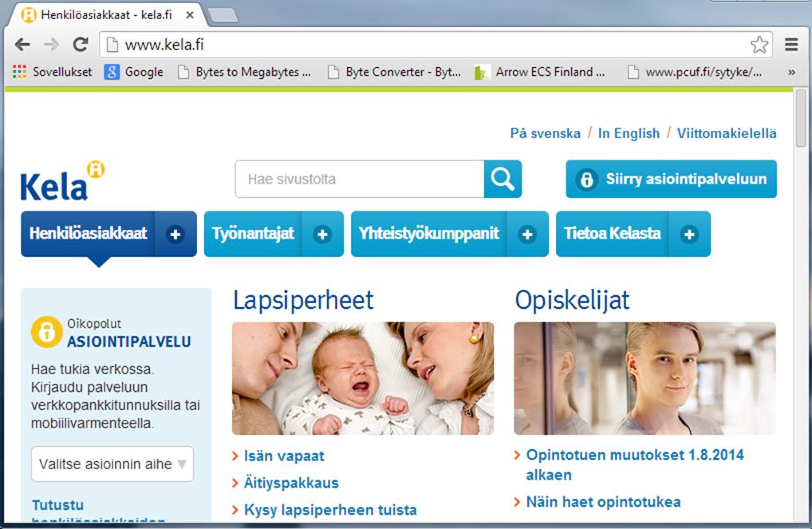Expand Yhteistyökumppanit with plus icon
This screenshot has height=529, width=812.
coord(527,235)
